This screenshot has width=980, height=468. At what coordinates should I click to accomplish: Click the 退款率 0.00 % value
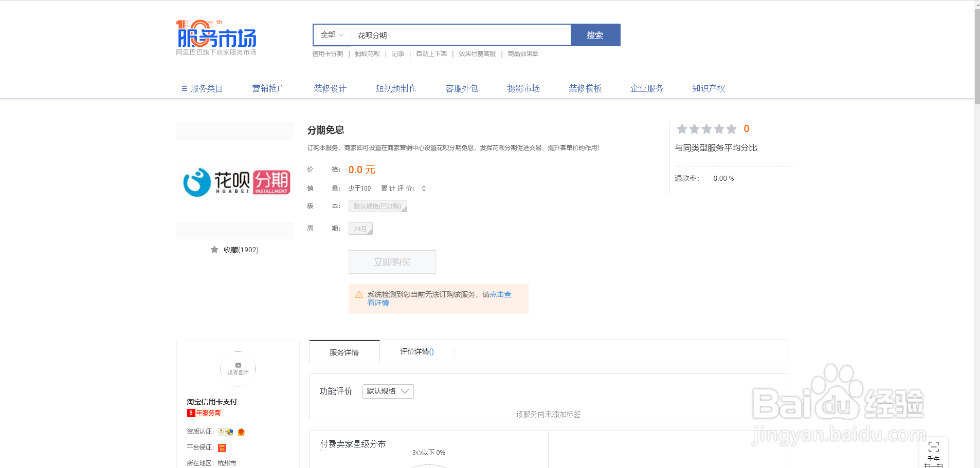pyautogui.click(x=723, y=178)
